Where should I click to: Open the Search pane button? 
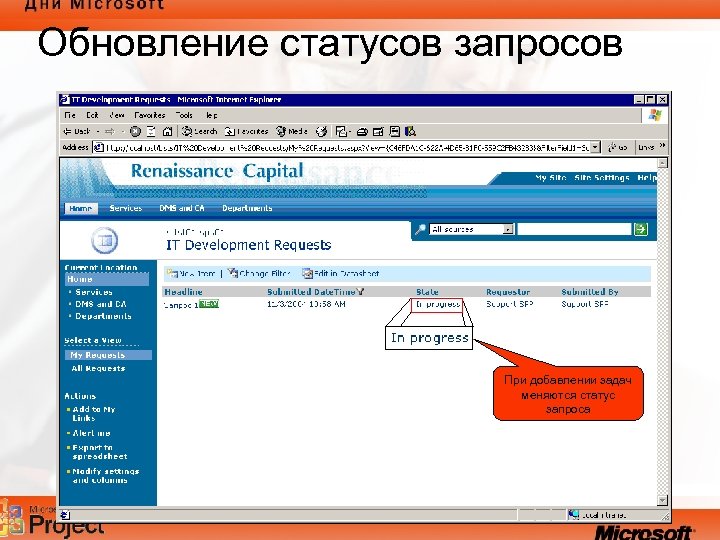click(x=199, y=131)
